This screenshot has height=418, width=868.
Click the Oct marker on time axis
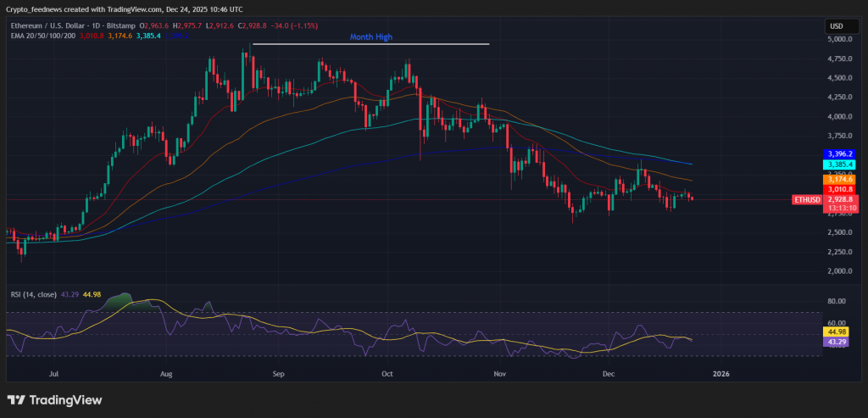point(388,372)
